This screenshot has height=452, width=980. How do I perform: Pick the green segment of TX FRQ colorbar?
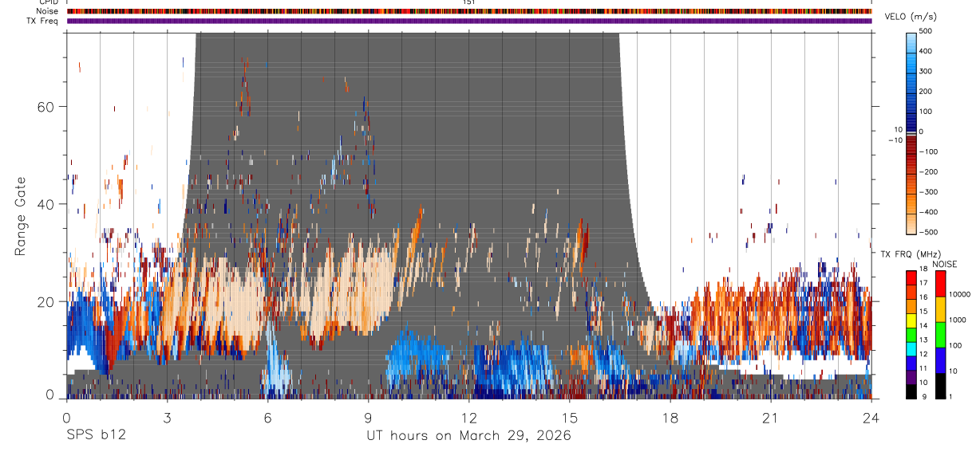[x=911, y=335]
